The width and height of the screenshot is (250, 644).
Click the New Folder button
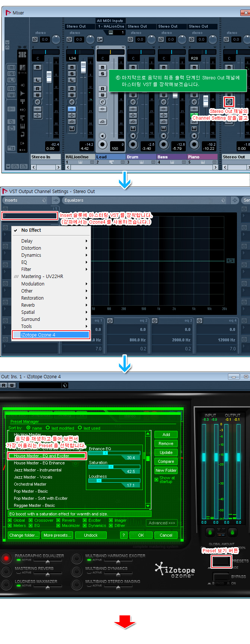pyautogui.click(x=166, y=470)
